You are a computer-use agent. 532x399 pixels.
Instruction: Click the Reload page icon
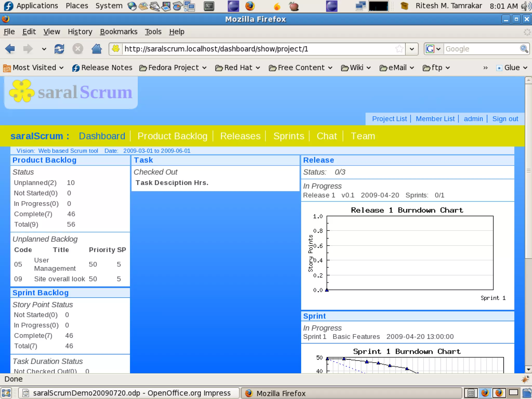[x=59, y=49]
